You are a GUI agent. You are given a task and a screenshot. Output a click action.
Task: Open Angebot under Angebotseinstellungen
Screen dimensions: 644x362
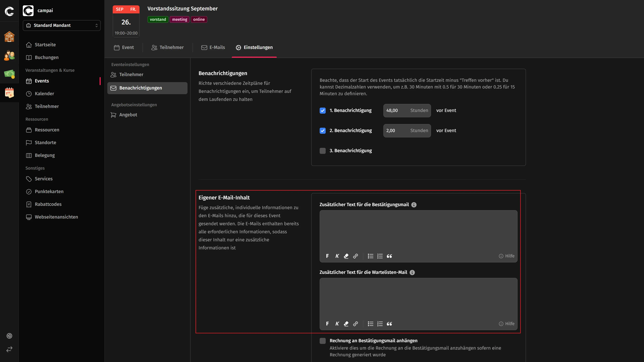[x=147, y=115]
